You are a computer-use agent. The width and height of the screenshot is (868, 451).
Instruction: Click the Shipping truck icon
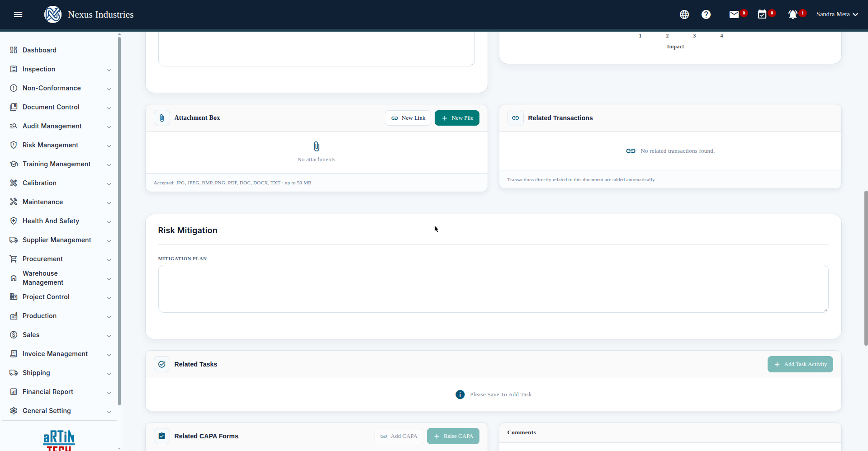[x=14, y=373]
